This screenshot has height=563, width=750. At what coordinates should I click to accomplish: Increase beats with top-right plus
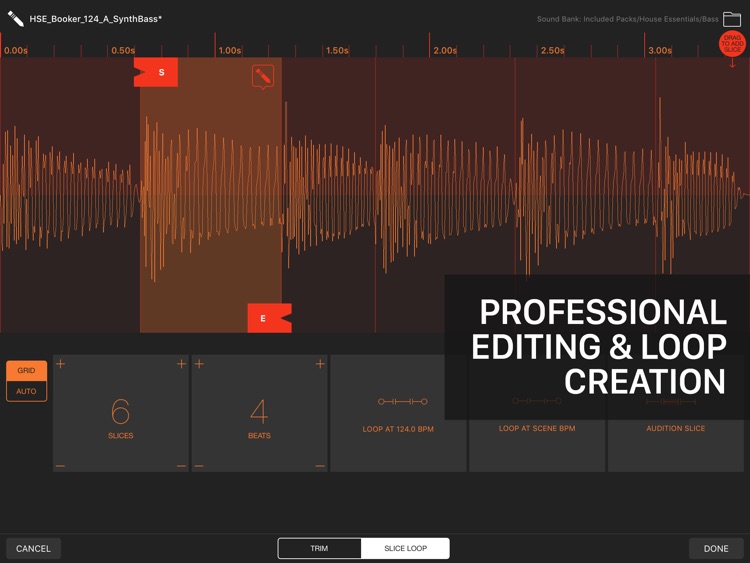tap(320, 364)
